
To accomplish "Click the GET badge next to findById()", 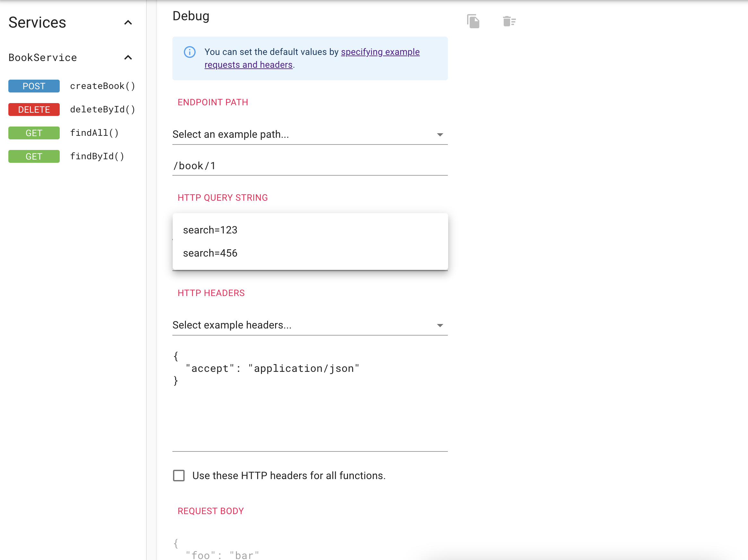I will tap(34, 156).
